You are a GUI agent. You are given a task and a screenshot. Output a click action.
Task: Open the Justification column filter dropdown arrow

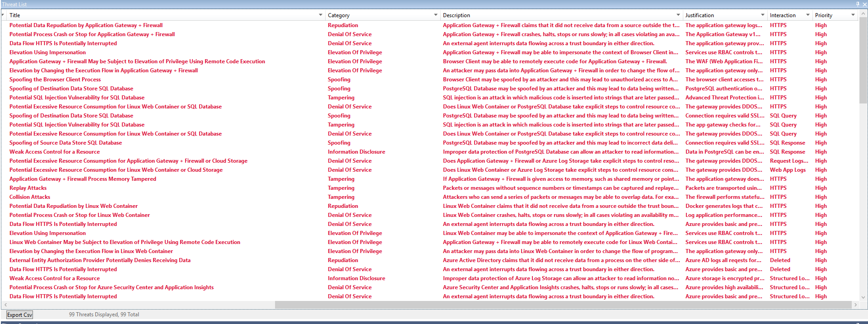coord(763,15)
